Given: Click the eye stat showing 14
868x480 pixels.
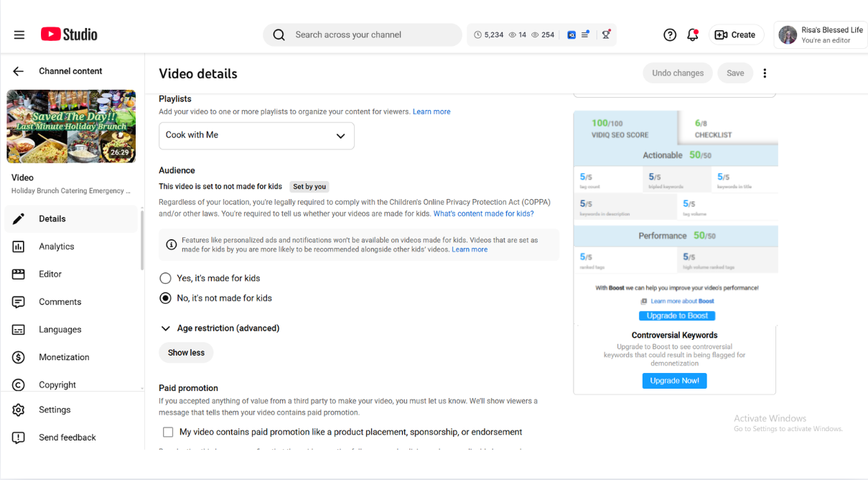Looking at the screenshot, I should 518,34.
